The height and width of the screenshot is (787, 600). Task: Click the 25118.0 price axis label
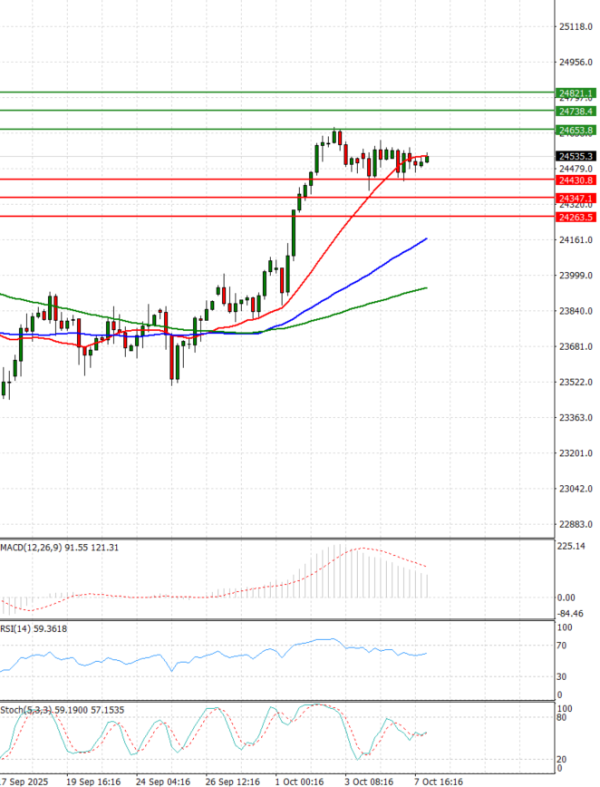pyautogui.click(x=578, y=27)
